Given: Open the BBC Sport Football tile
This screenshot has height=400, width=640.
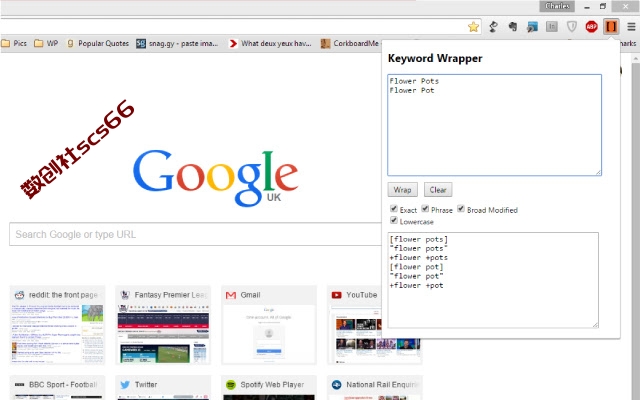Looking at the screenshot, I should tap(58, 387).
